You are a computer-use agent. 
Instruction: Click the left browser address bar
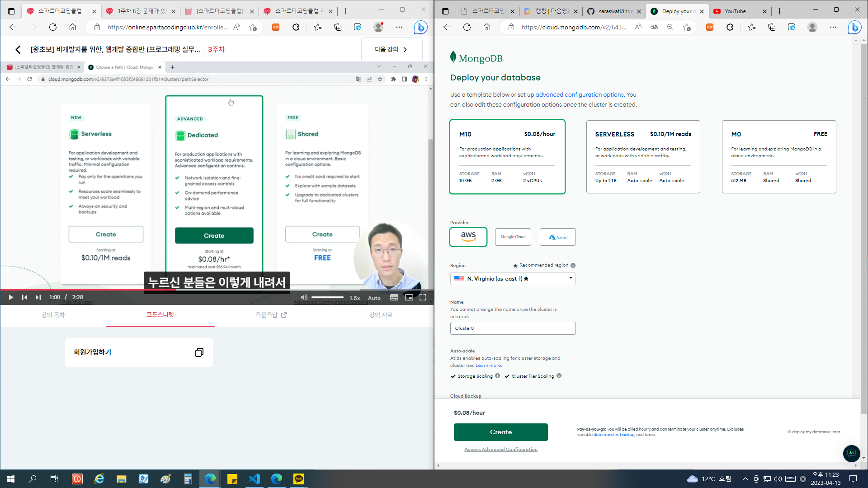click(167, 27)
